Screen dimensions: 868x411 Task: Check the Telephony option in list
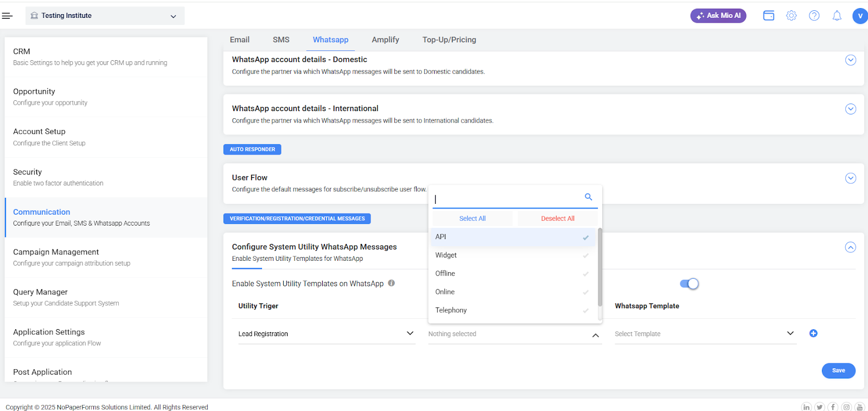[512, 310]
